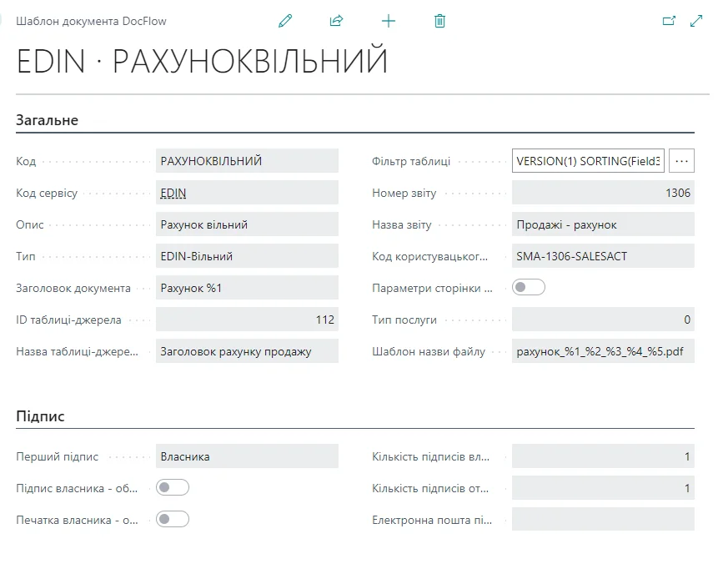Enable Підпис власника toggle
Screen dimensions: 728x574
[x=173, y=488]
